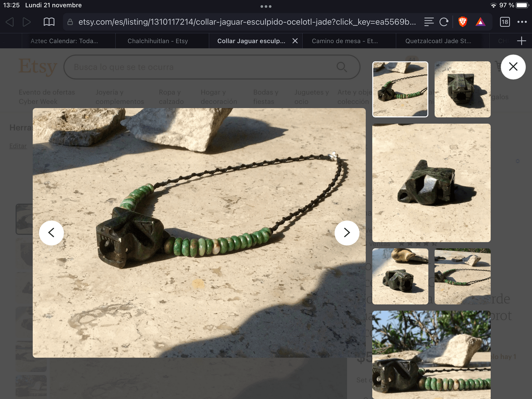
Task: Click the Etsy URL address field
Action: click(247, 22)
